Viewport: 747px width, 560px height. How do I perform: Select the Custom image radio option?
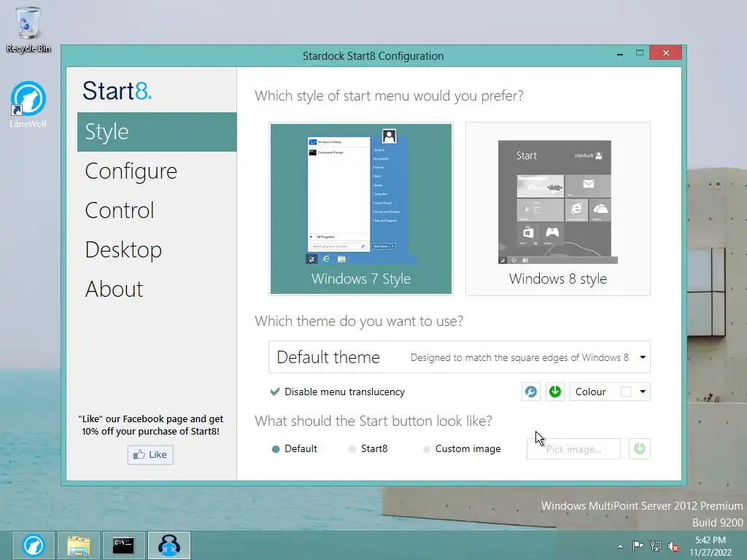pos(462,448)
